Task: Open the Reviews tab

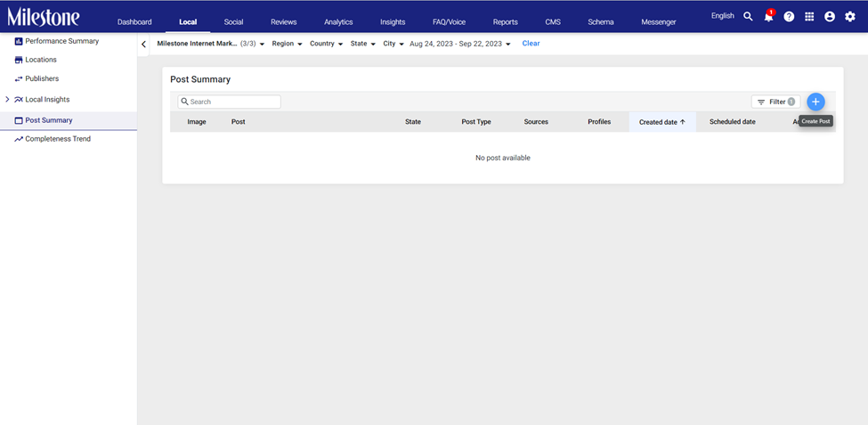Action: click(283, 22)
